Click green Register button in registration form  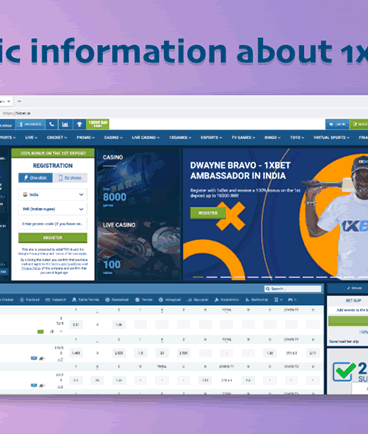pos(53,238)
